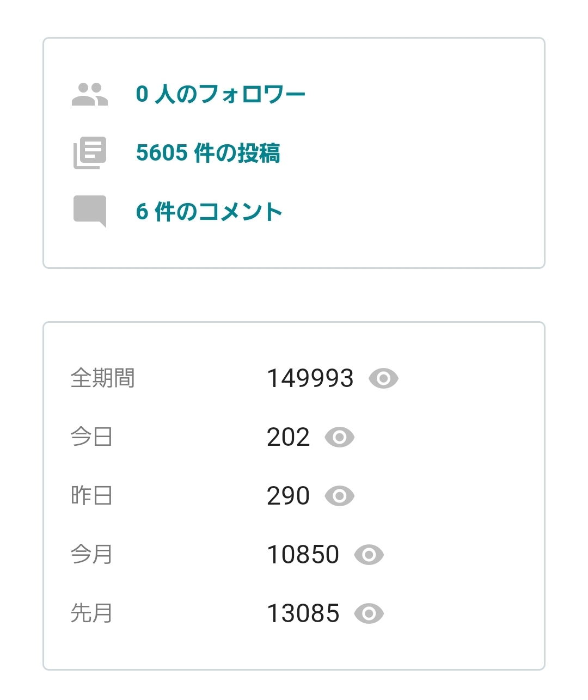Click eye icon beside 10850 views
588x700 pixels.
(369, 555)
